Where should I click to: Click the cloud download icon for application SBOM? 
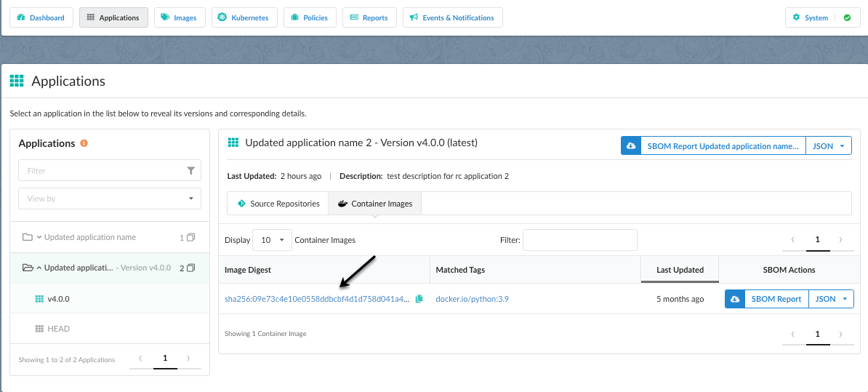pos(630,146)
